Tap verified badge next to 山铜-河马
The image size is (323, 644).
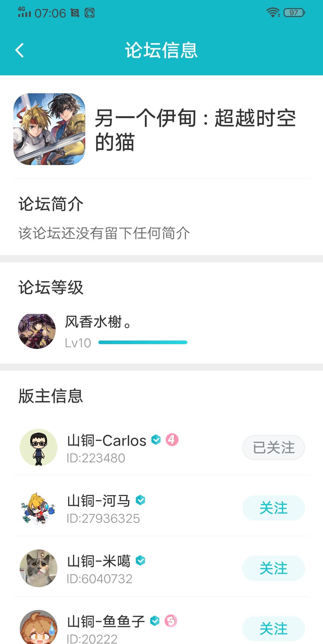click(140, 500)
